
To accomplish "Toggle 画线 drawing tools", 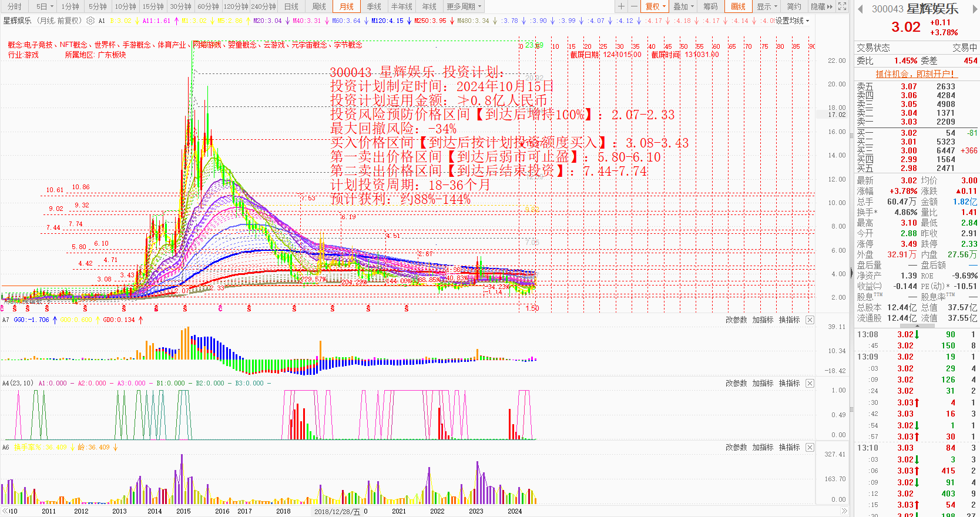I will [739, 6].
